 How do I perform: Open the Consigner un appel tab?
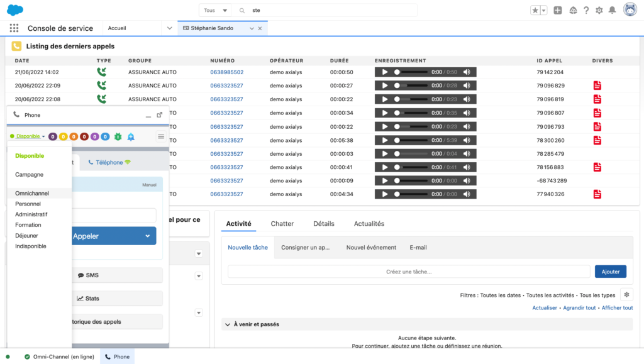(305, 248)
